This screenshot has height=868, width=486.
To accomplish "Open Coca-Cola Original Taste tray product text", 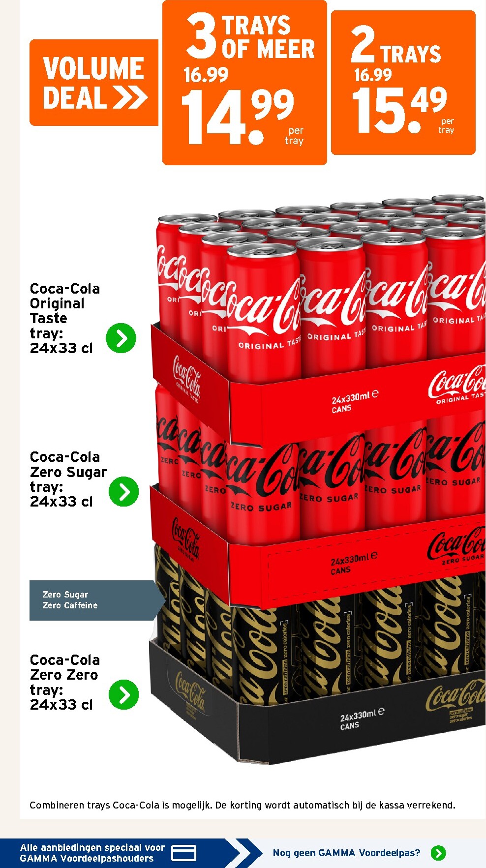I will tap(64, 318).
